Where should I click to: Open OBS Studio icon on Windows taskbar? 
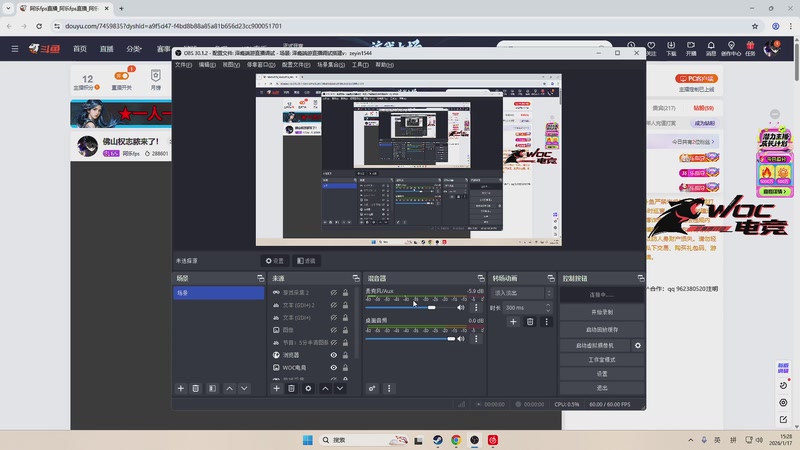pos(474,440)
